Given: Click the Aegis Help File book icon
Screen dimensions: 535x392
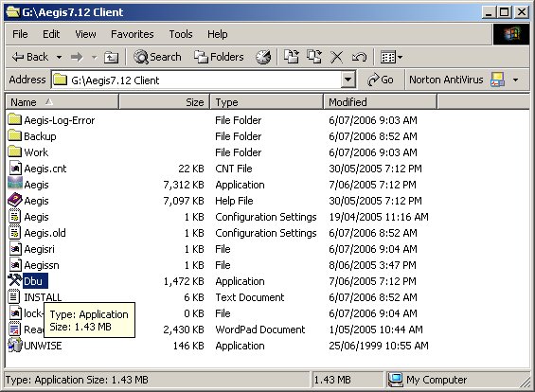Looking at the screenshot, I should 15,200.
